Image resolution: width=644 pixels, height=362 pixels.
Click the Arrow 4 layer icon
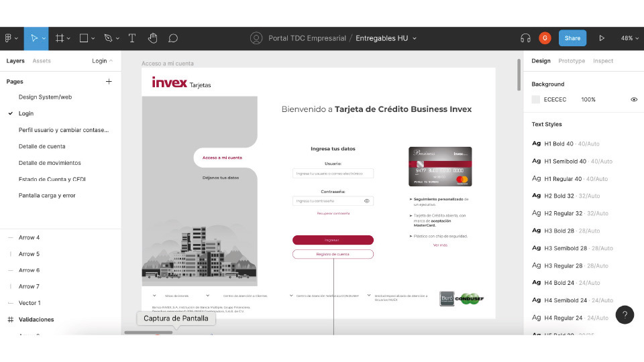point(11,237)
